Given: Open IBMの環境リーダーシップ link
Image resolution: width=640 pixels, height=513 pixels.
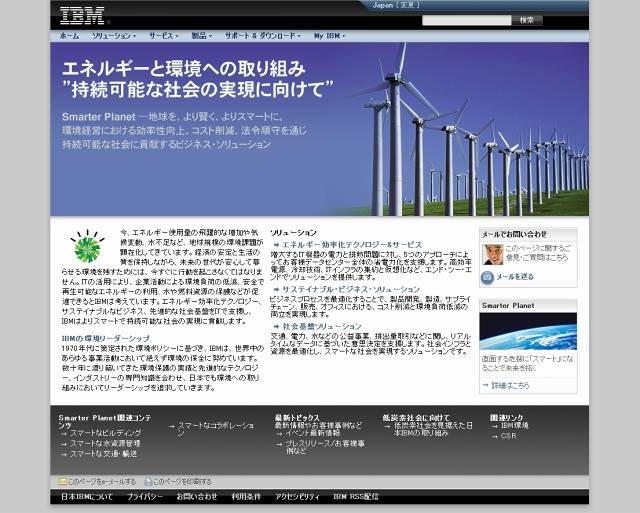Looking at the screenshot, I should [x=106, y=338].
